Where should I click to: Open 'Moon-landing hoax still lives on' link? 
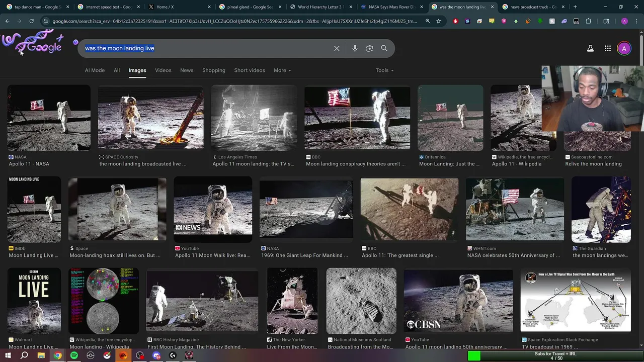tap(115, 255)
